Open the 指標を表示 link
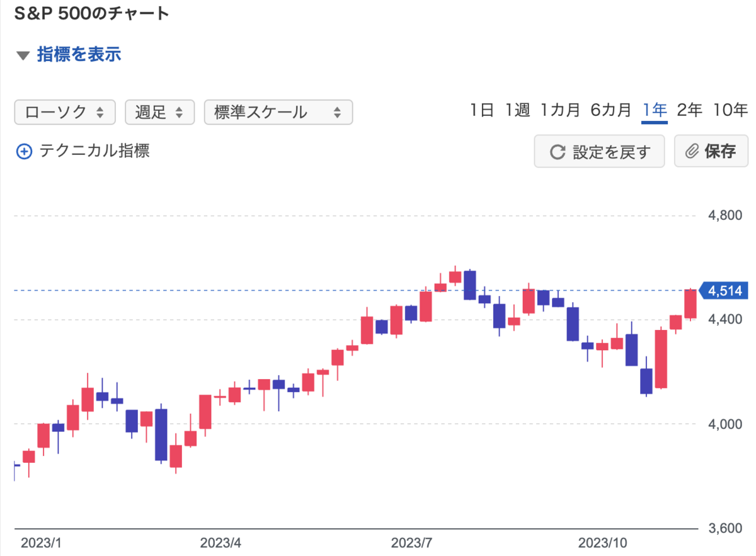Screen dimensions: 756x556 click(x=79, y=55)
